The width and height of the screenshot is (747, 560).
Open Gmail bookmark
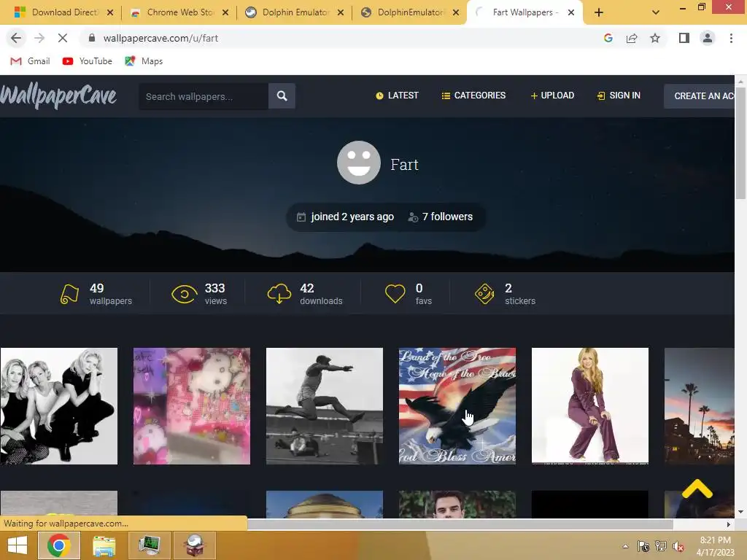pos(30,61)
